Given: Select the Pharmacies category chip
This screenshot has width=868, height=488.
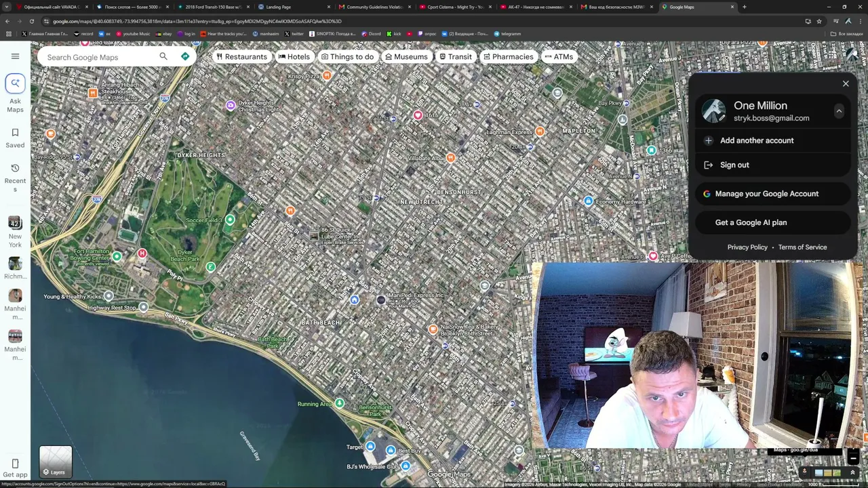Looking at the screenshot, I should pyautogui.click(x=508, y=56).
